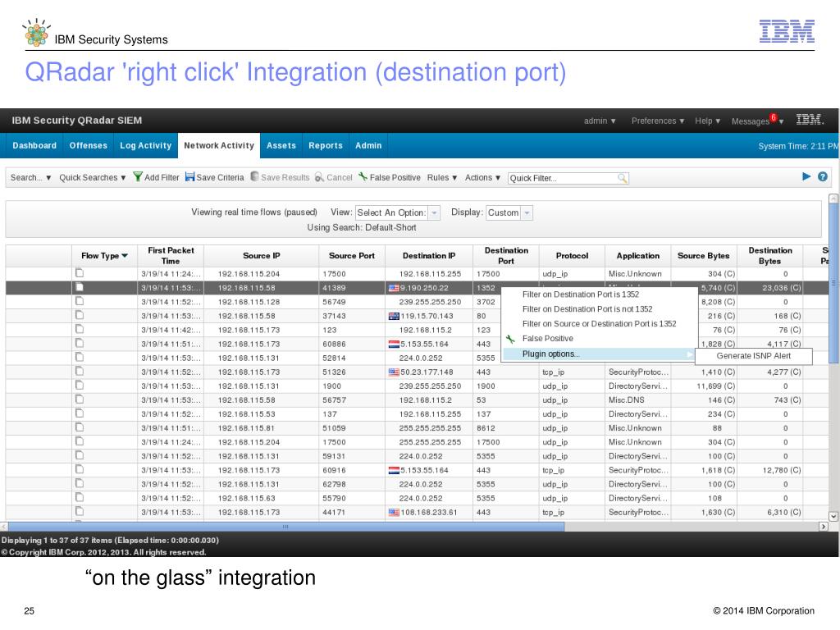Sort by the Application column header
The height and width of the screenshot is (630, 840).
point(638,256)
